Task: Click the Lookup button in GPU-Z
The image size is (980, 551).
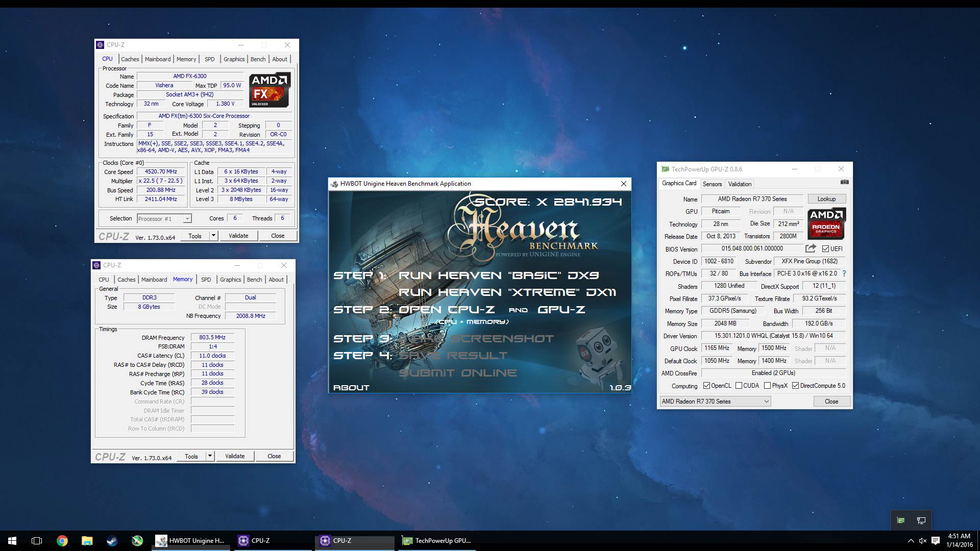Action: click(x=826, y=199)
